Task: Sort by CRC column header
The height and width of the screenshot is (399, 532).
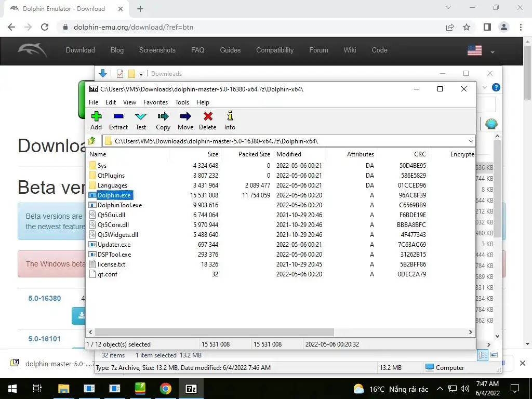Action: click(420, 154)
